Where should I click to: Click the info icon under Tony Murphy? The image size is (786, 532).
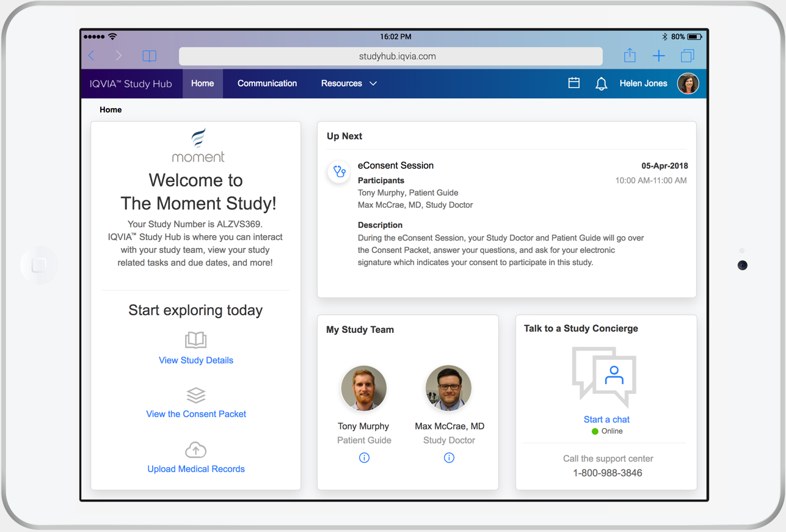click(x=364, y=457)
